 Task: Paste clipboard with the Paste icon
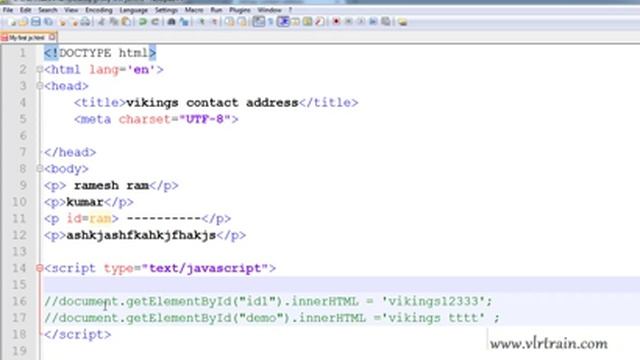(x=126, y=22)
